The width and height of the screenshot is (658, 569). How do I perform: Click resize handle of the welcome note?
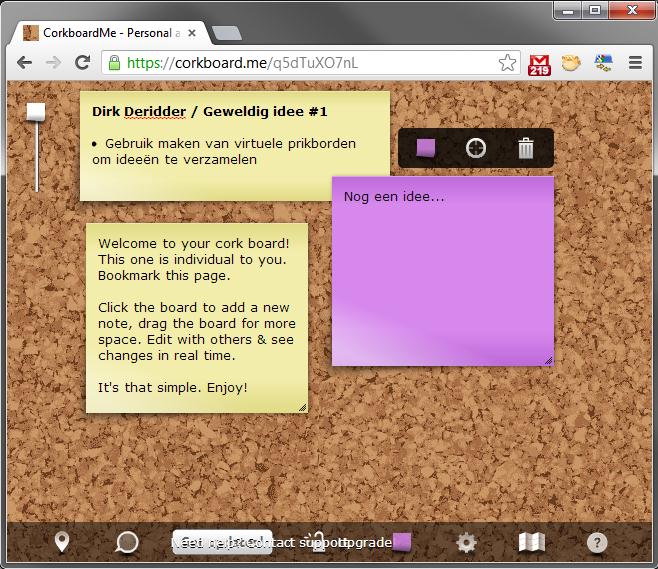tap(302, 407)
